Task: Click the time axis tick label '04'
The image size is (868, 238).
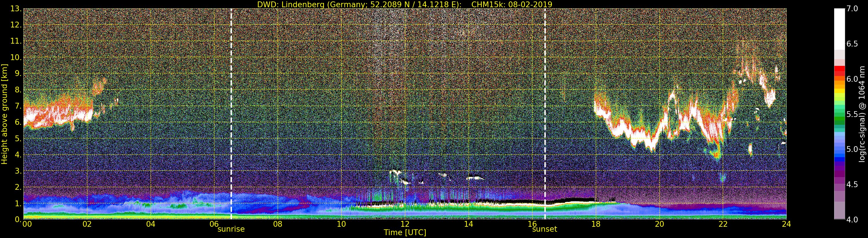Action: pos(151,224)
